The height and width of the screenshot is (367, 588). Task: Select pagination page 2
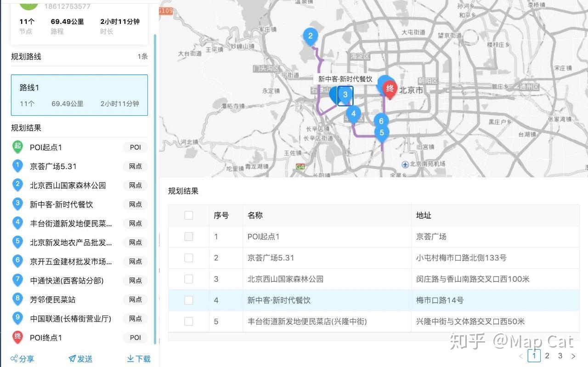[547, 356]
